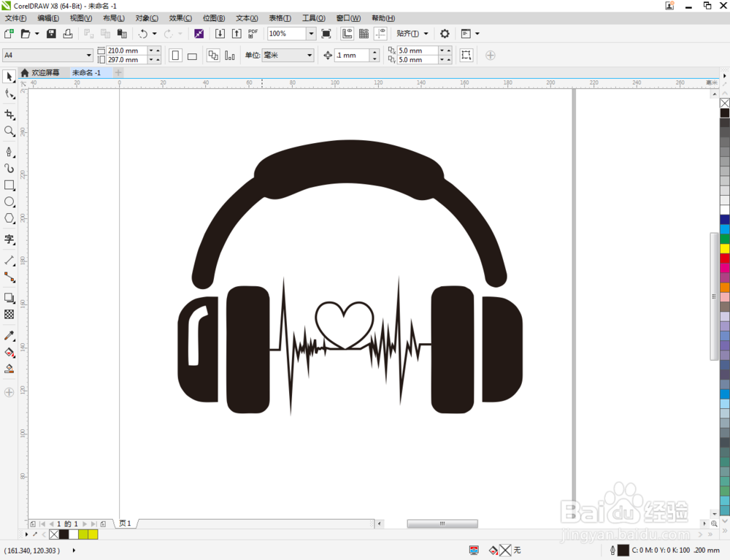Open the Options gear icon
The height and width of the screenshot is (560, 730).
(x=445, y=34)
